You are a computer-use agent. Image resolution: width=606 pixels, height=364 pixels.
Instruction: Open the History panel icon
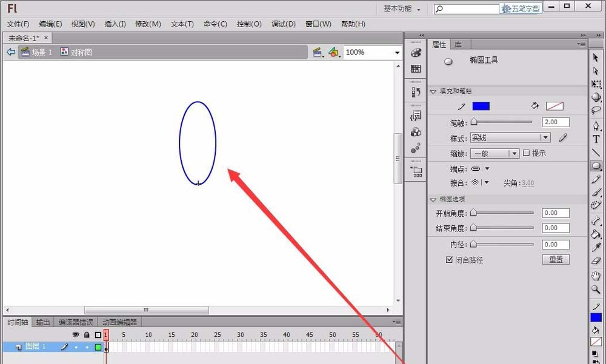pyautogui.click(x=416, y=92)
